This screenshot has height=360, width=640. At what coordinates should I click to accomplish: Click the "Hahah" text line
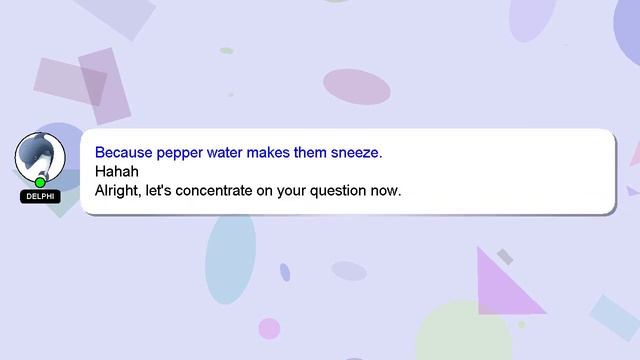[x=117, y=171]
